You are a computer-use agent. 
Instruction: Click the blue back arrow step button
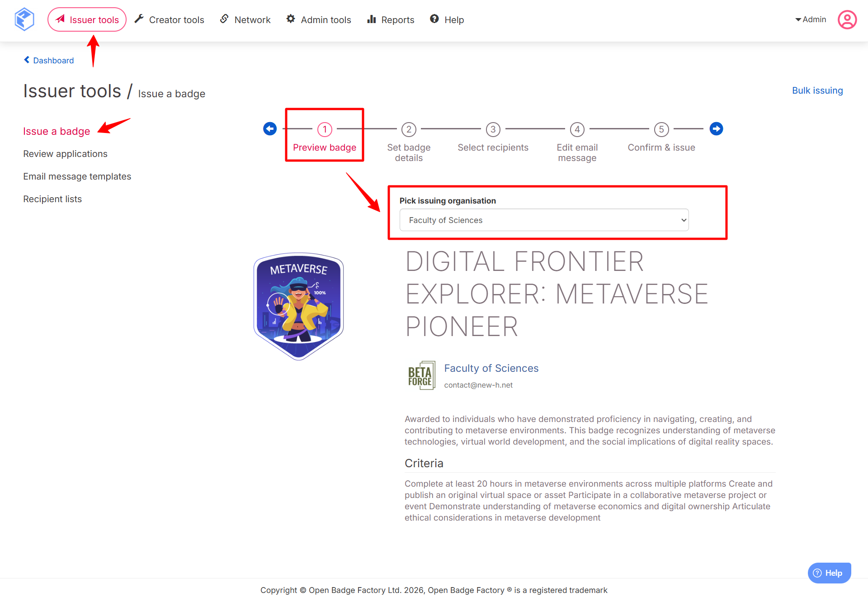pyautogui.click(x=270, y=129)
